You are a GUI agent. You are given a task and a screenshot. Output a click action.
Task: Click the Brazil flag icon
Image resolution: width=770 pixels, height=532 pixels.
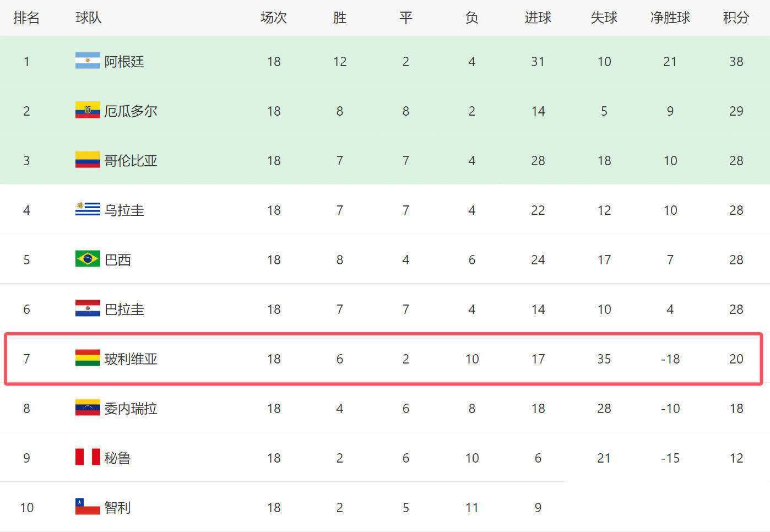88,259
